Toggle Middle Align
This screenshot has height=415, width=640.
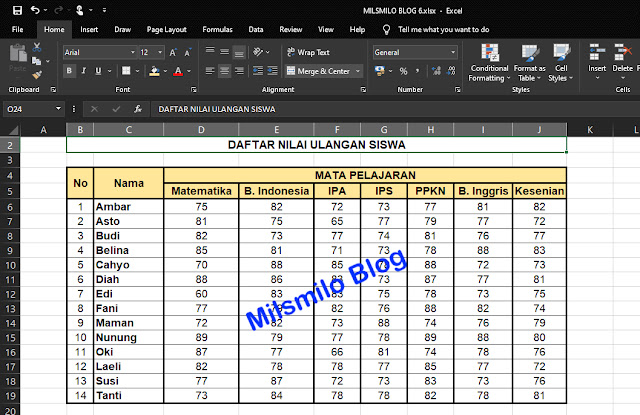tap(224, 52)
